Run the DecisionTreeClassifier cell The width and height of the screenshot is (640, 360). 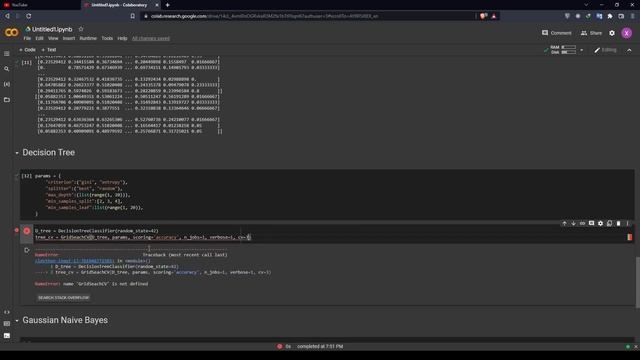(x=27, y=231)
